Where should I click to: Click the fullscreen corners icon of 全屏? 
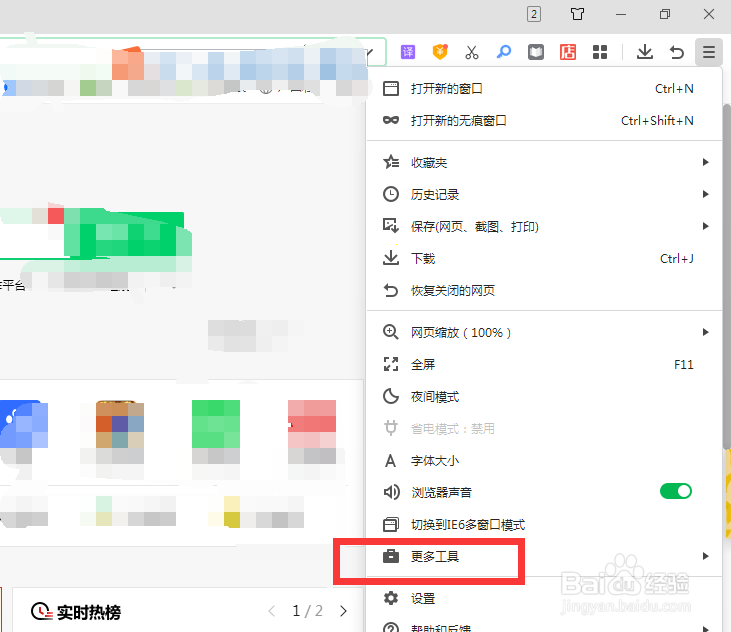coord(391,364)
